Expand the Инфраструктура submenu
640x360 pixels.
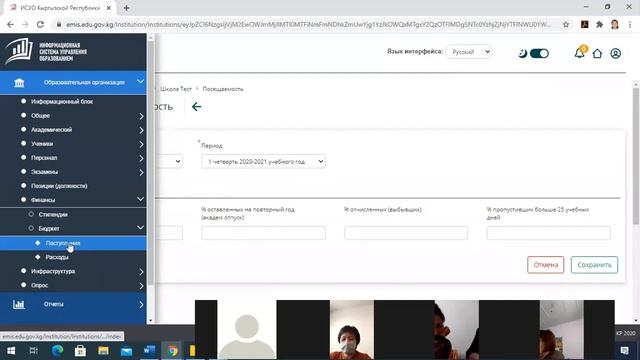(x=141, y=272)
